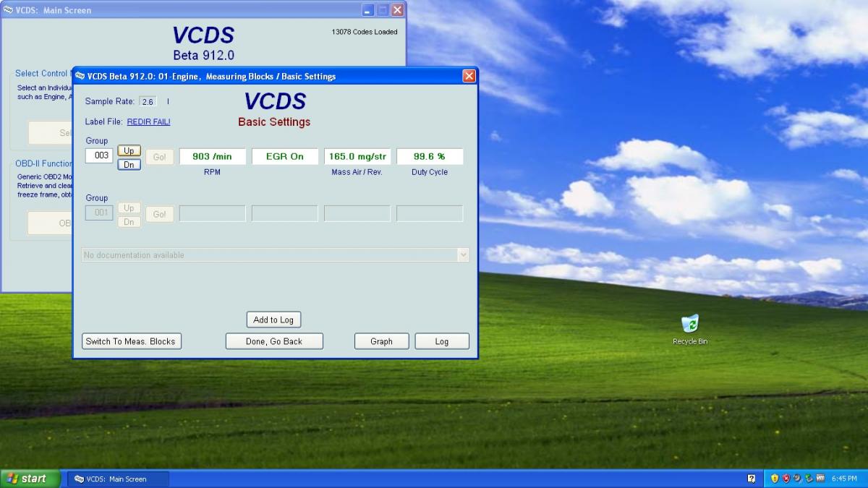Open the Windows Start menu

[x=30, y=479]
